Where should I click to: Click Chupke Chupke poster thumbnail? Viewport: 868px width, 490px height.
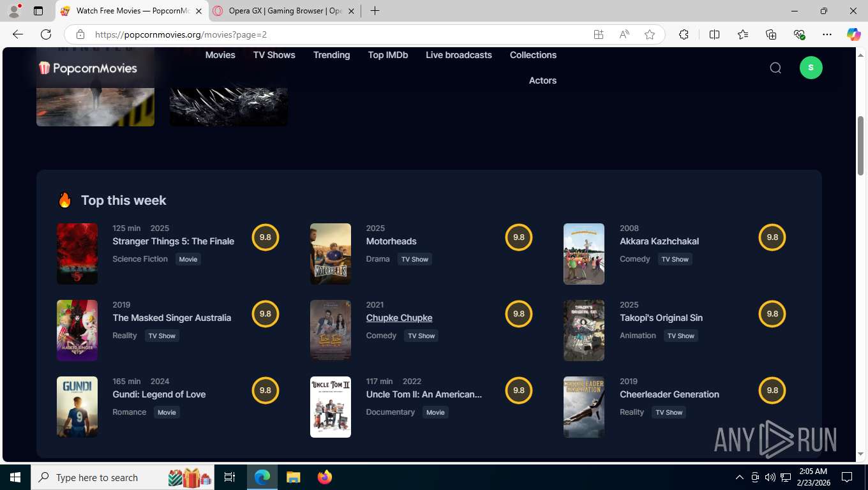pos(331,330)
